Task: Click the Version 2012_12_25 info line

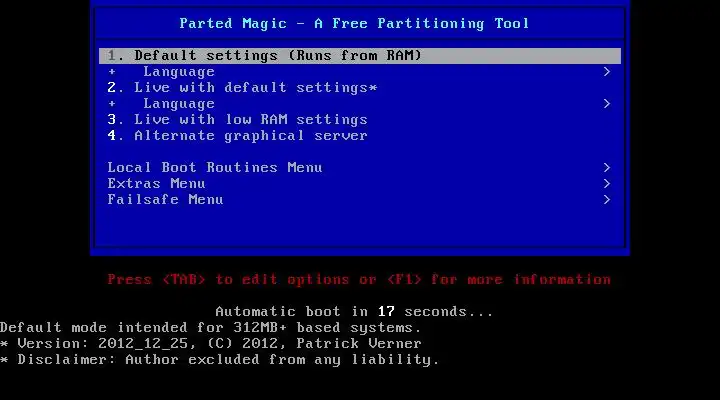Action: click(211, 344)
